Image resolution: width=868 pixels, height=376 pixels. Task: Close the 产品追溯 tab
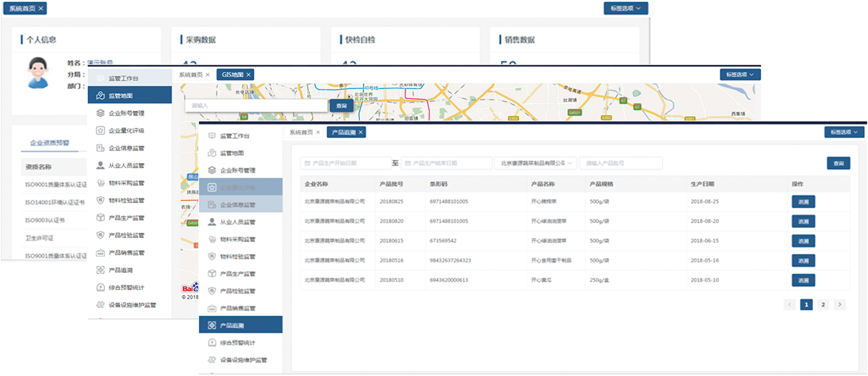[361, 132]
